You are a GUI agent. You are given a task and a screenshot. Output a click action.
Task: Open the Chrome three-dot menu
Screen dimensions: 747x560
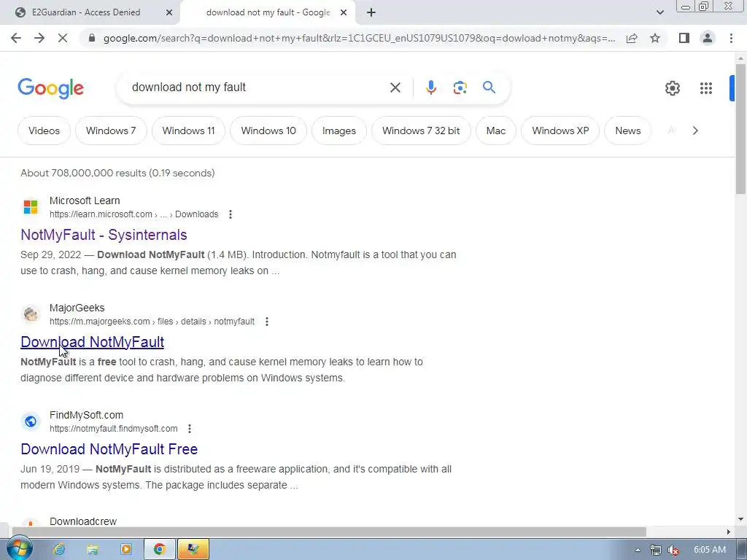tap(731, 38)
